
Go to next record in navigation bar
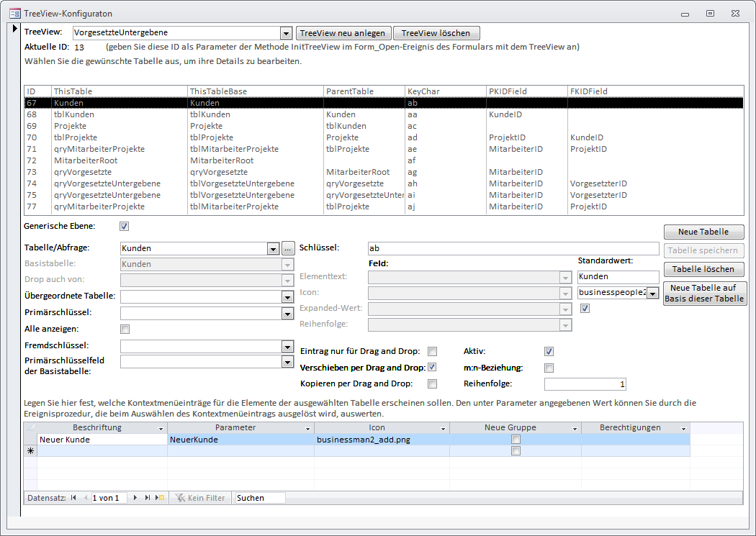tap(136, 498)
